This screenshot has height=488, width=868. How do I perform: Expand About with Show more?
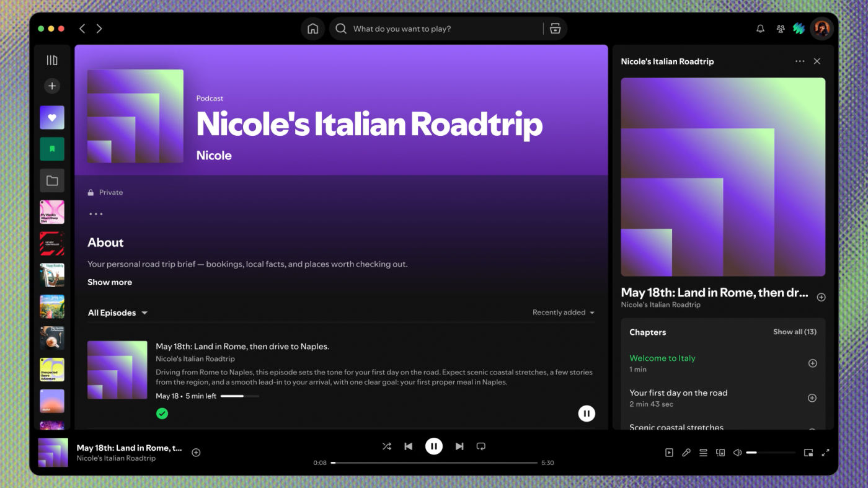pyautogui.click(x=110, y=282)
